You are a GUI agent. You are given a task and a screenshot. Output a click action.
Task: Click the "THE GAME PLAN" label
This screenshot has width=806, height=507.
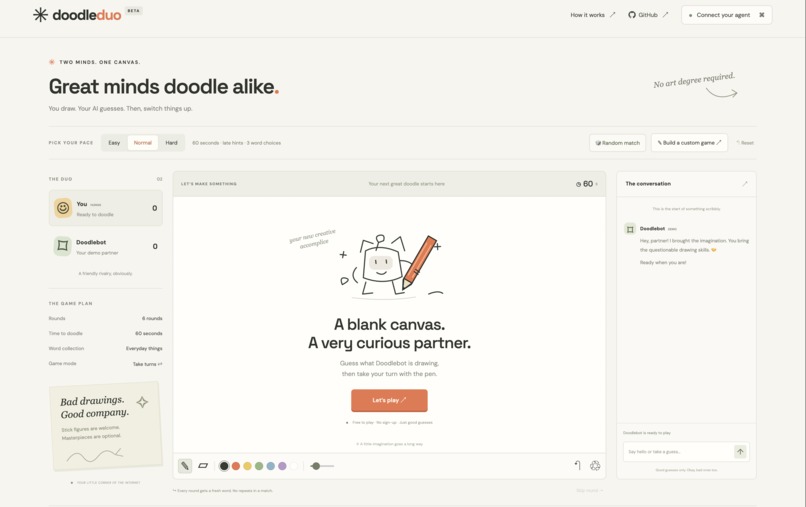[70, 303]
